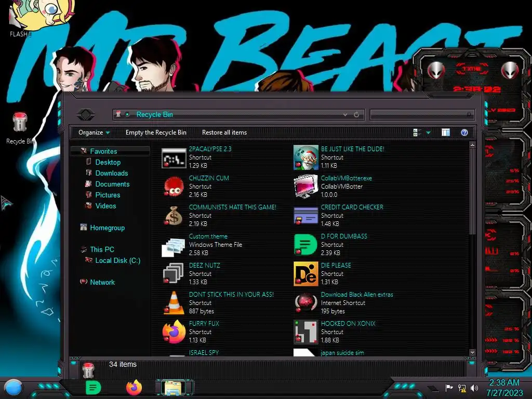Click the alien back navigation button
Screen dimensions: 532x399
click(86, 114)
